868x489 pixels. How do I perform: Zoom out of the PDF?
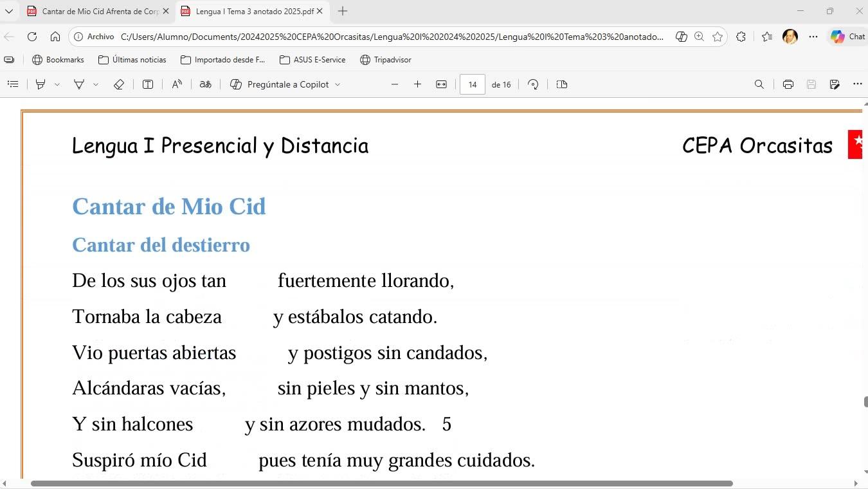(x=395, y=84)
